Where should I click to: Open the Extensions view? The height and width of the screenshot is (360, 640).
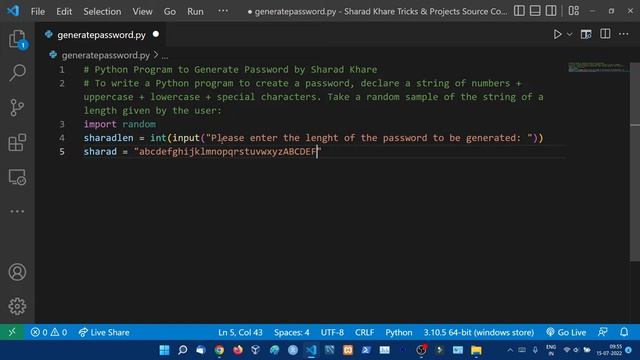tap(17, 142)
